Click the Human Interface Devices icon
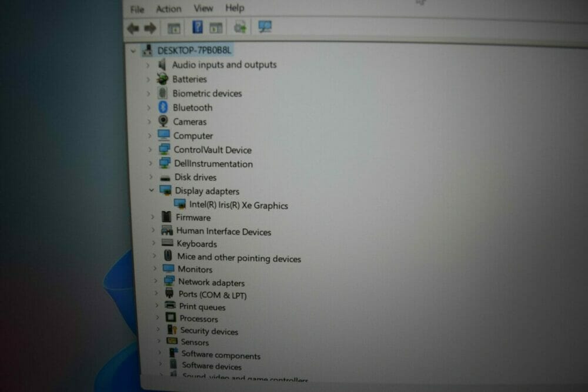588x392 pixels. pos(167,230)
